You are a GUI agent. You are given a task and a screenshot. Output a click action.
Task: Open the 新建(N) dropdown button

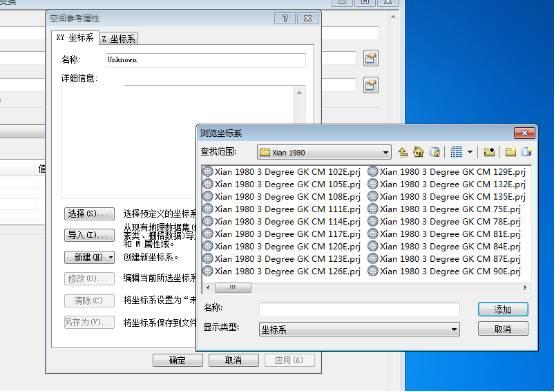[x=89, y=257]
